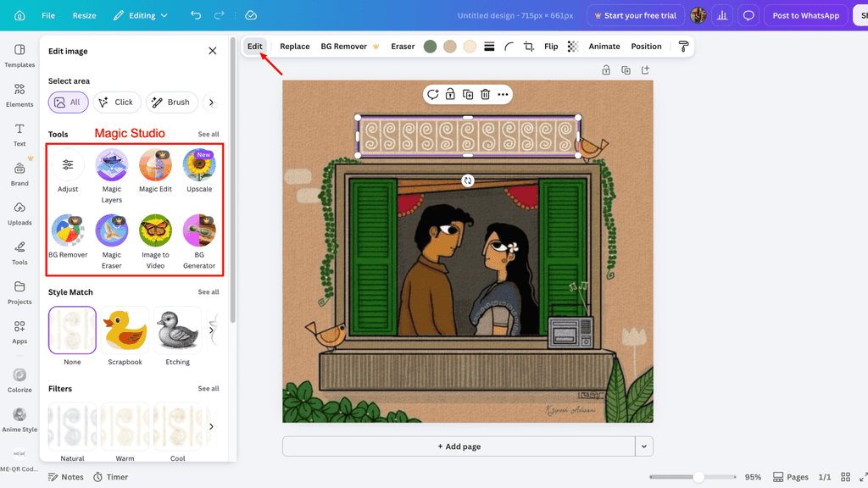Viewport: 868px width, 488px height.
Task: Check cloud save status icon
Action: point(251,15)
